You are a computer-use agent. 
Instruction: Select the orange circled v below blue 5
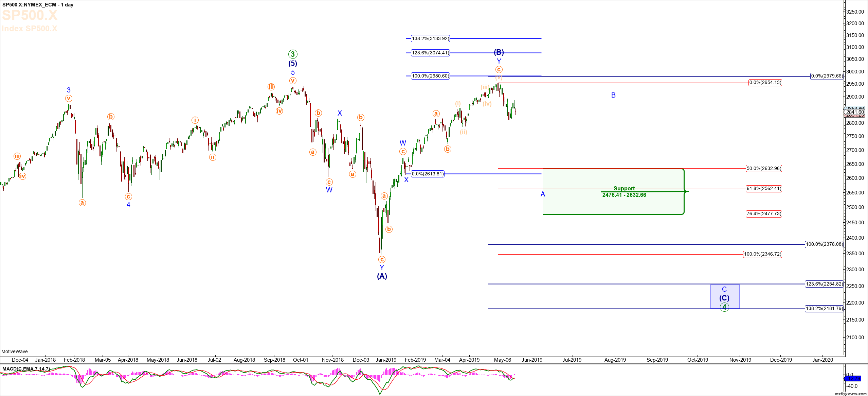click(293, 81)
